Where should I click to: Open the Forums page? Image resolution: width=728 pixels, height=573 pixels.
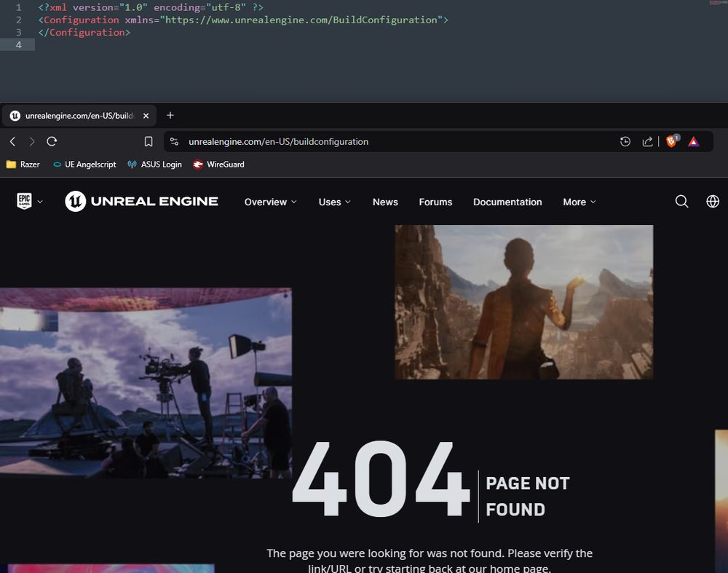point(435,202)
